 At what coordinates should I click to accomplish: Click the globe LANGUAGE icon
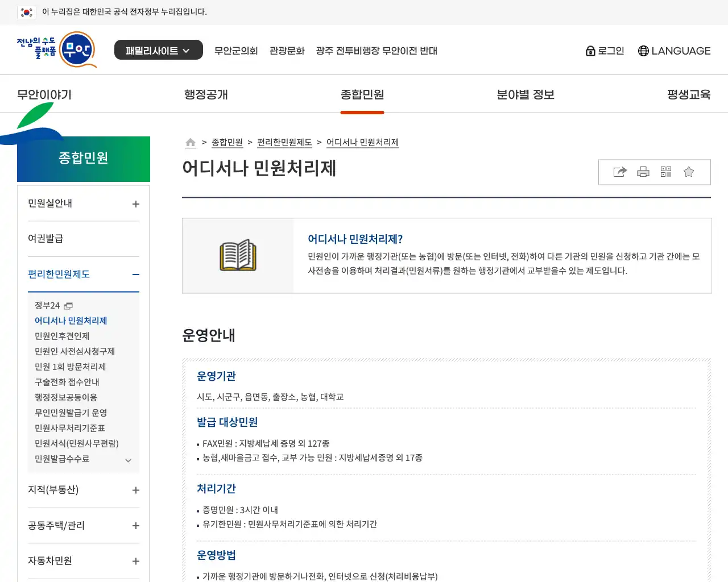643,51
